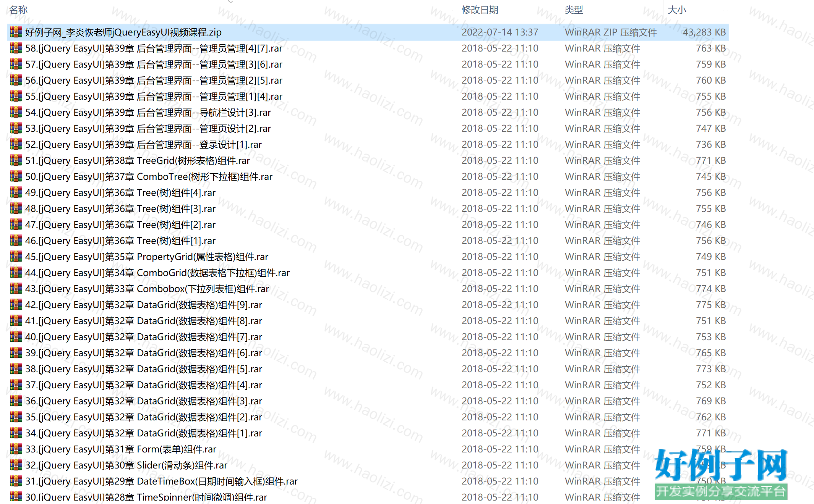Image resolution: width=814 pixels, height=504 pixels.
Task: Select file name 35.[jQuery EasyUI]第32章 DataGrid组件[2].rar
Action: coord(144,417)
